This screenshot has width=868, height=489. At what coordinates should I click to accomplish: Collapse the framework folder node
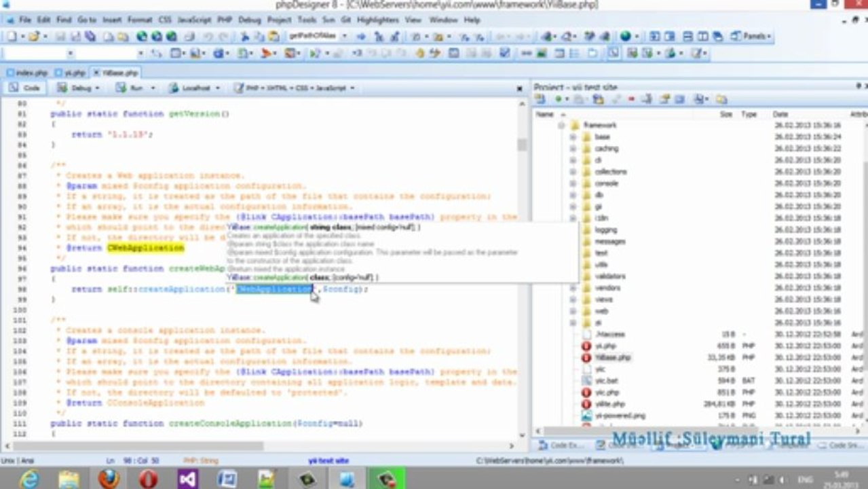561,126
